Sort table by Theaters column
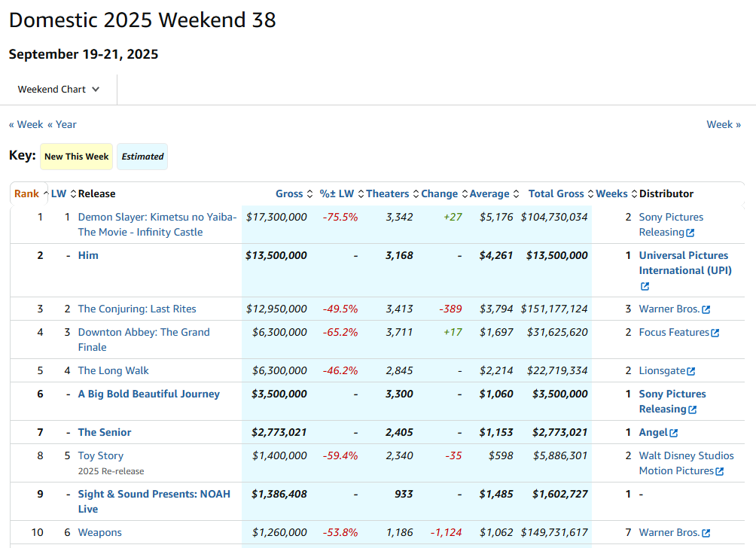Viewport: 756px width, 548px height. coord(392,193)
